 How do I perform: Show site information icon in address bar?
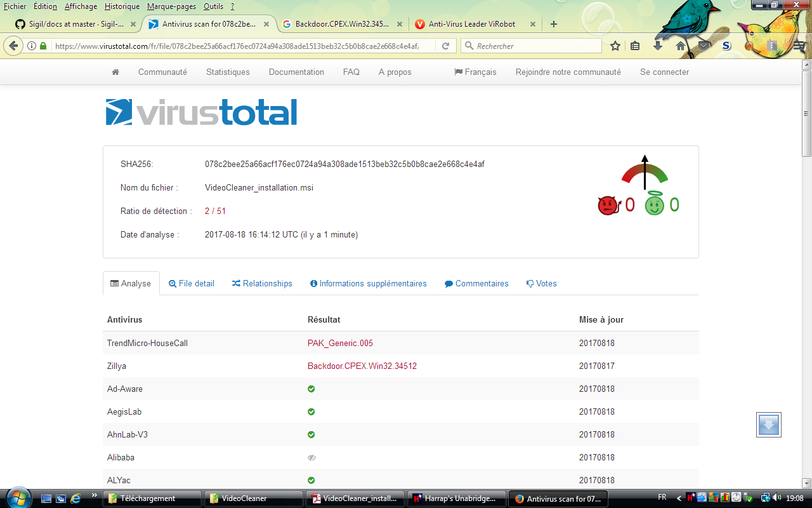[32, 46]
